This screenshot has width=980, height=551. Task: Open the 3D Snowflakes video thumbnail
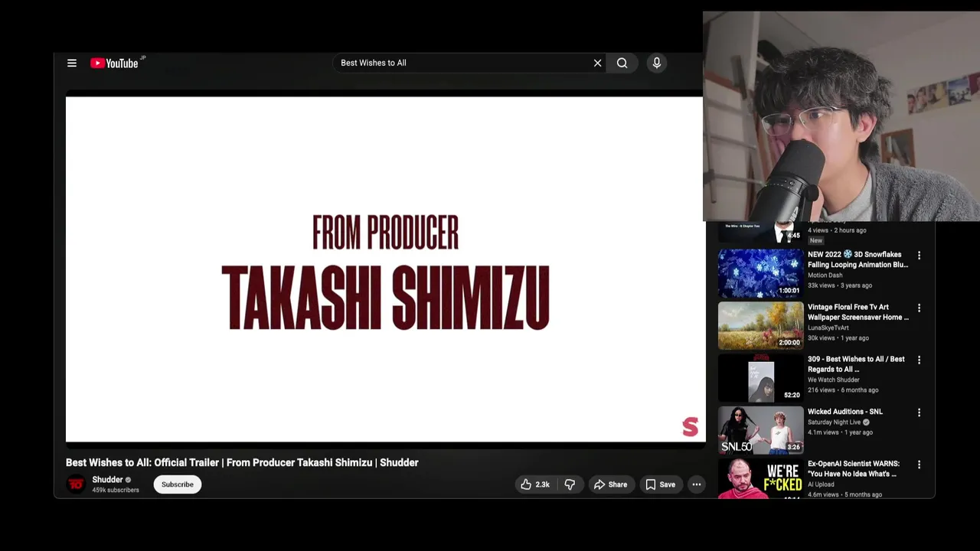pos(760,273)
